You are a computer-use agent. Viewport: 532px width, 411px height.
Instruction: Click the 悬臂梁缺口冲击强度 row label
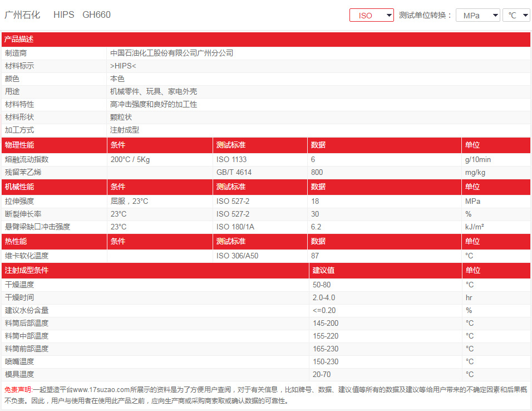click(37, 227)
